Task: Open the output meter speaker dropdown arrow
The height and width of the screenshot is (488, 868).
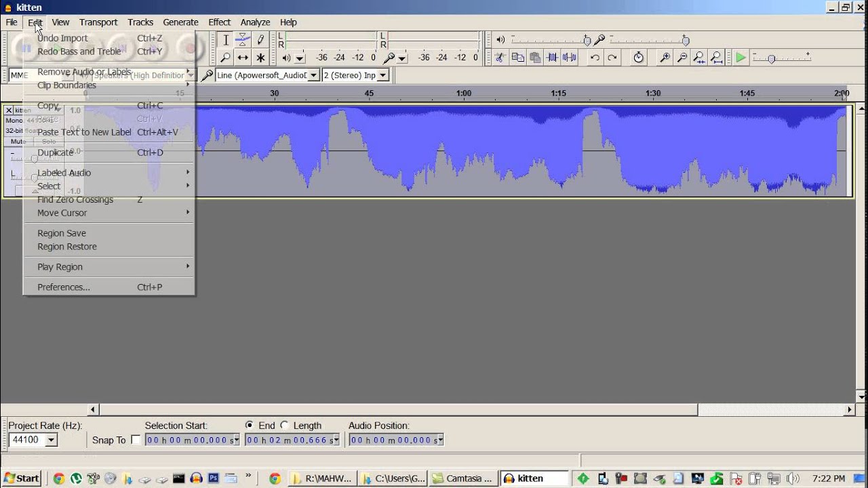Action: pyautogui.click(x=300, y=58)
